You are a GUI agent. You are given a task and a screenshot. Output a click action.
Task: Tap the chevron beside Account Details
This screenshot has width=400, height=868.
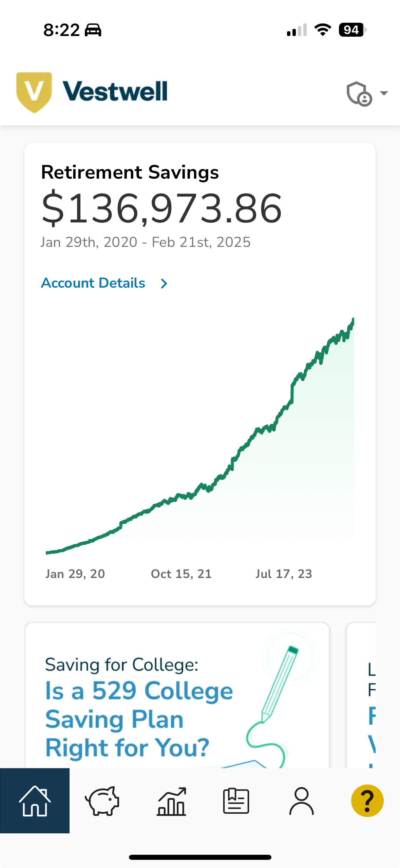164,284
